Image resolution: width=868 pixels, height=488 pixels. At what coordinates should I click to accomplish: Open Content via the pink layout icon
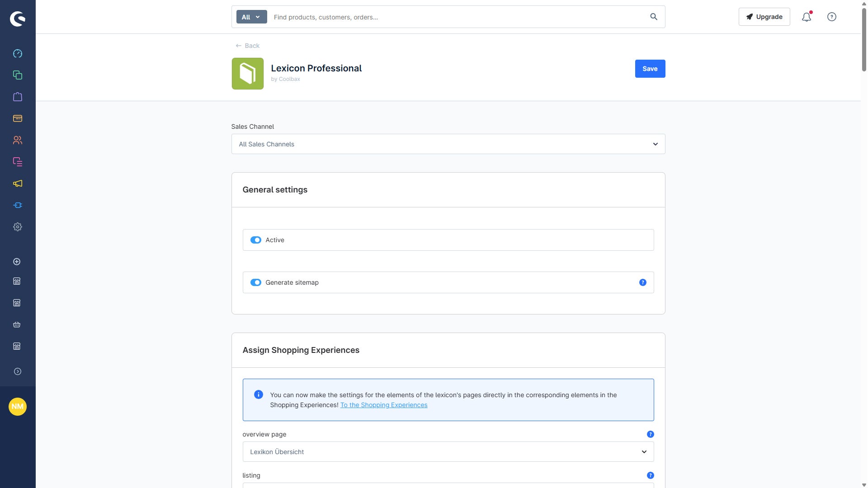(18, 162)
